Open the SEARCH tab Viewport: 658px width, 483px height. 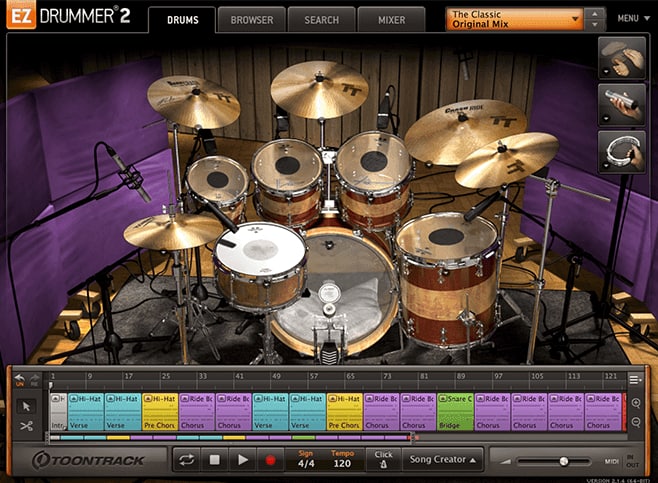[x=321, y=20]
